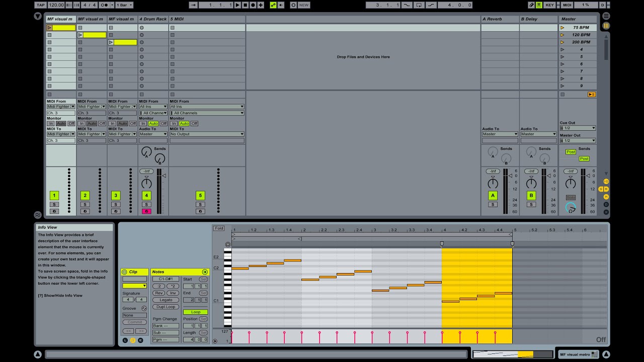Click the Rev notes button
The height and width of the screenshot is (362, 644).
[159, 293]
